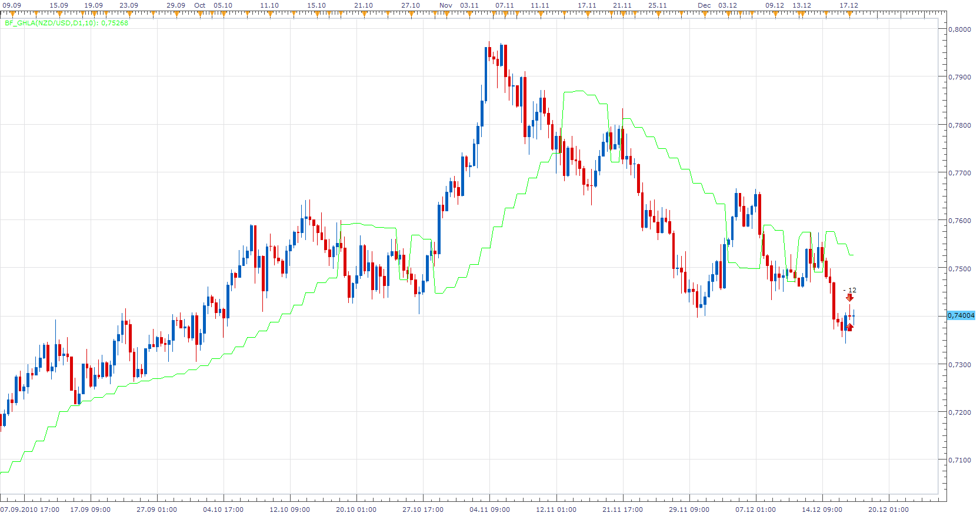The image size is (980, 516).
Task: Click the orange marker under 11.11 on top timeline
Action: [540, 13]
